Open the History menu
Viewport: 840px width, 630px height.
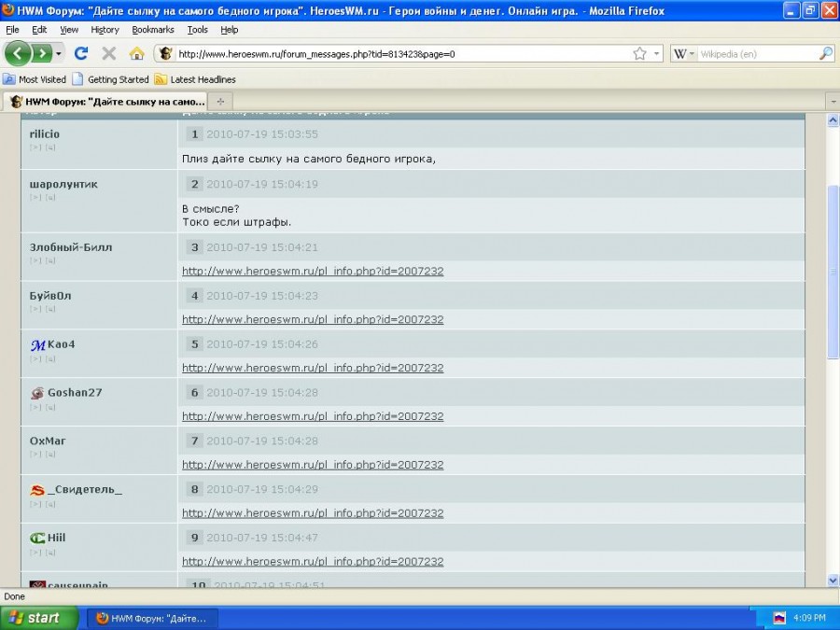(105, 30)
